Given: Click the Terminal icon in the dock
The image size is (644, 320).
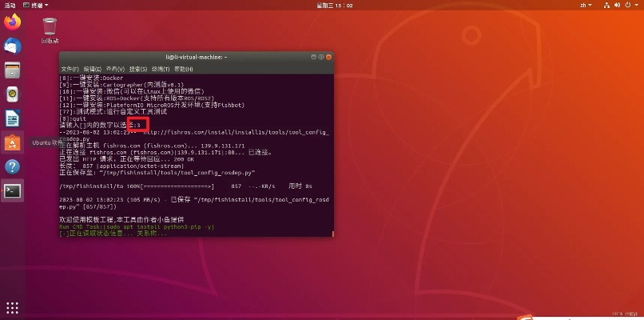Looking at the screenshot, I should coord(12,190).
